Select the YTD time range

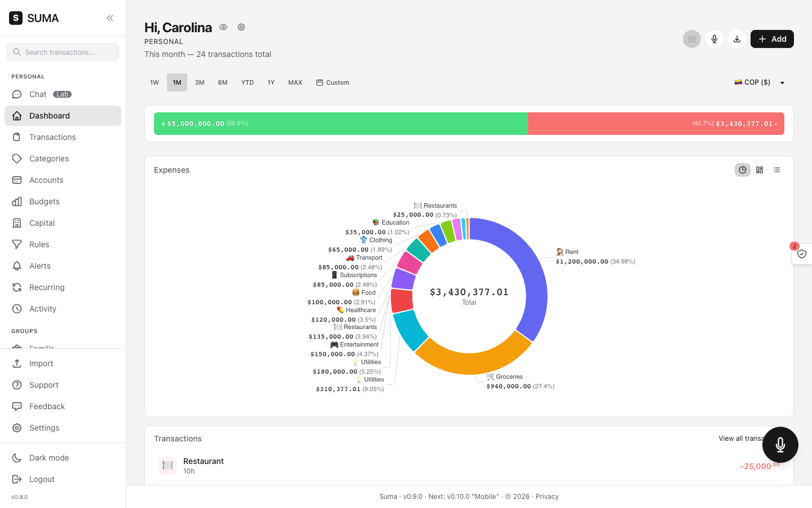coord(248,82)
